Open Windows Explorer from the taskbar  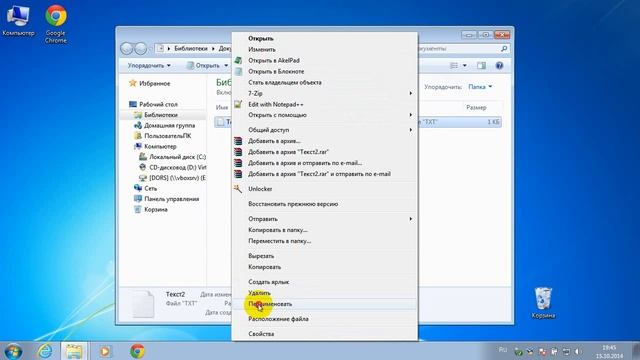[x=74, y=351]
